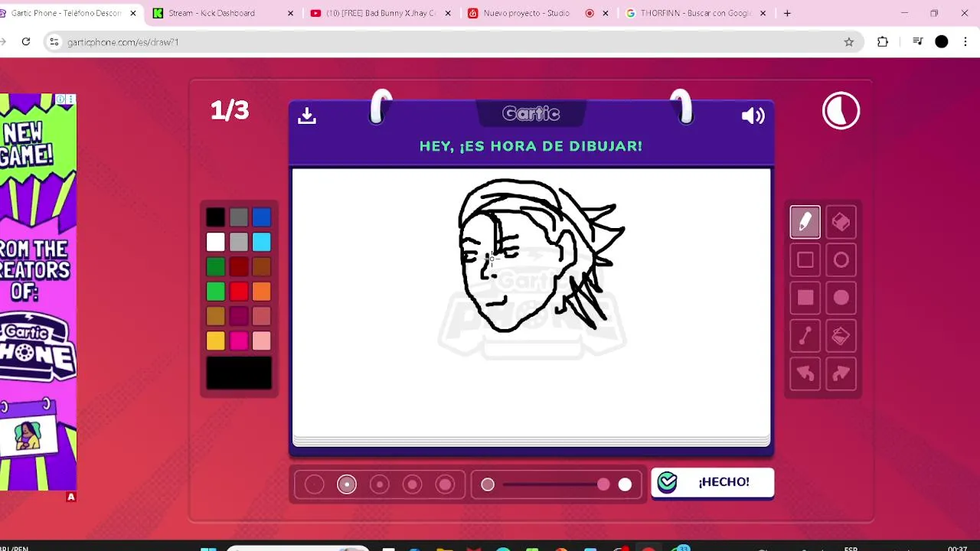Screen dimensions: 980x551
Task: Open the Chrome three-dot menu
Action: pos(966,42)
